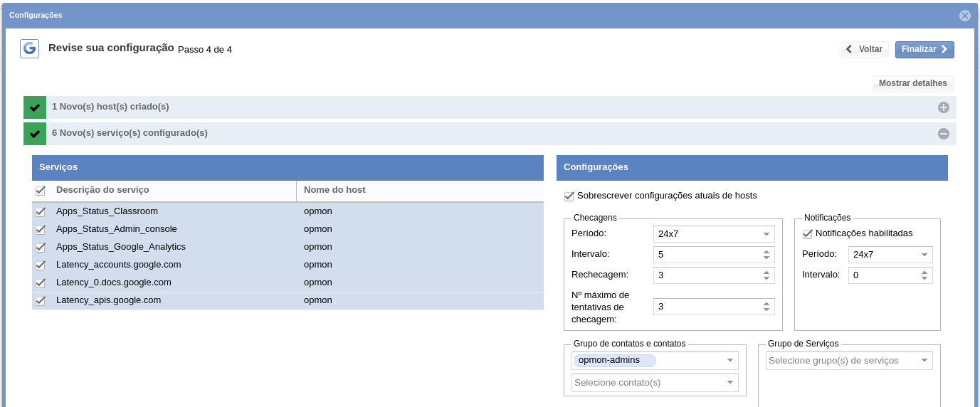Screen dimensions: 980x407
Task: Disable Notificações habilitadas checkbox
Action: 807,233
